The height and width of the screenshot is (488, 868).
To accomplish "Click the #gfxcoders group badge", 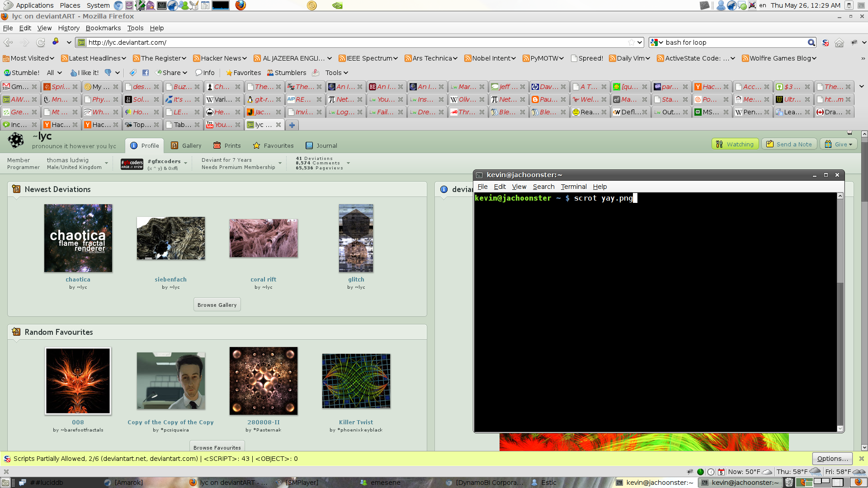I will [x=132, y=164].
